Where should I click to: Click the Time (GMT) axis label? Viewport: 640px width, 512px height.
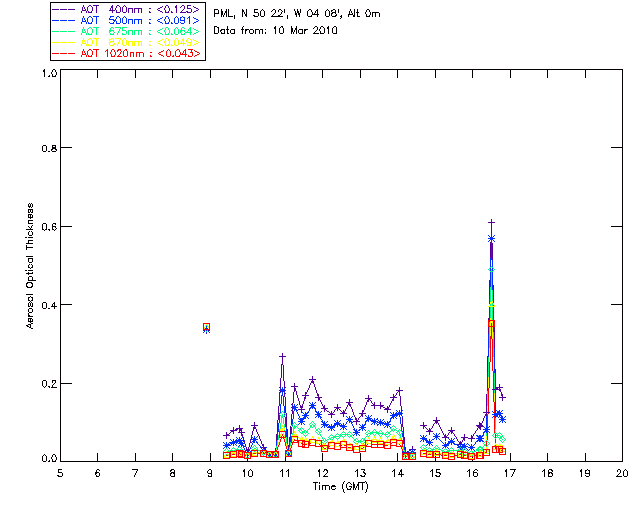341,487
